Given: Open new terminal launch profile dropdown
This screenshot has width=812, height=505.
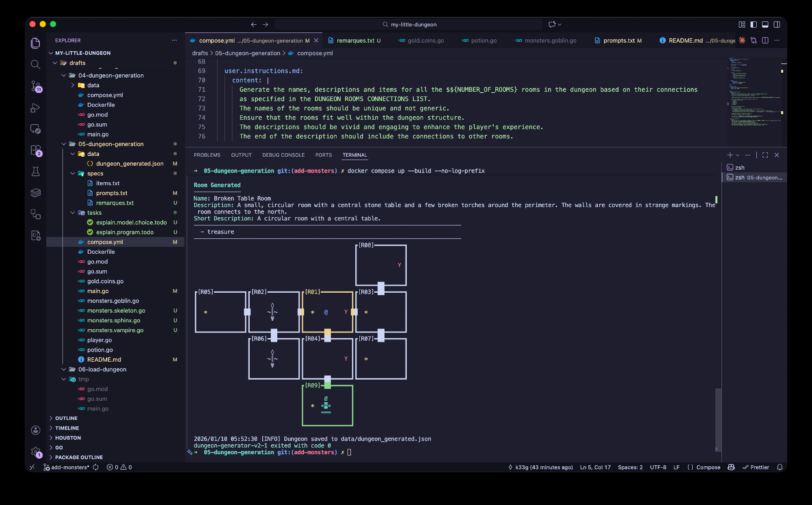Looking at the screenshot, I should [738, 155].
